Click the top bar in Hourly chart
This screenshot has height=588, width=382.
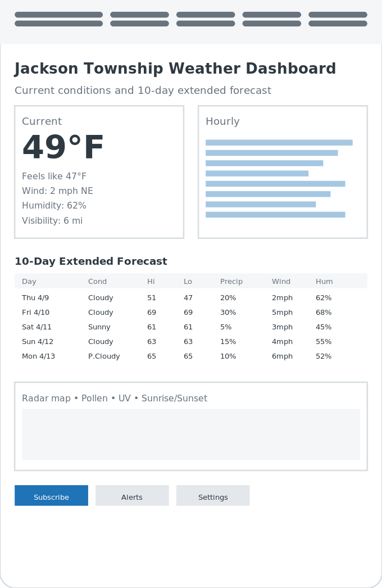point(279,142)
